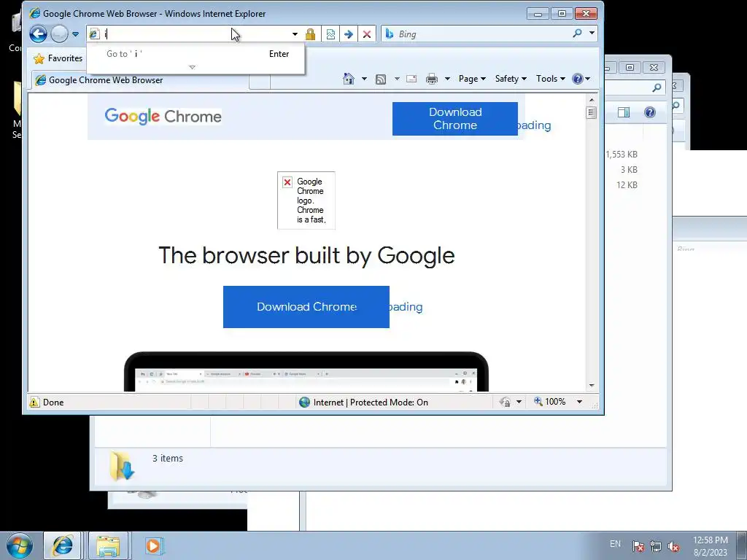The width and height of the screenshot is (747, 560).
Task: Click the Explorer window help icon
Action: pyautogui.click(x=650, y=112)
